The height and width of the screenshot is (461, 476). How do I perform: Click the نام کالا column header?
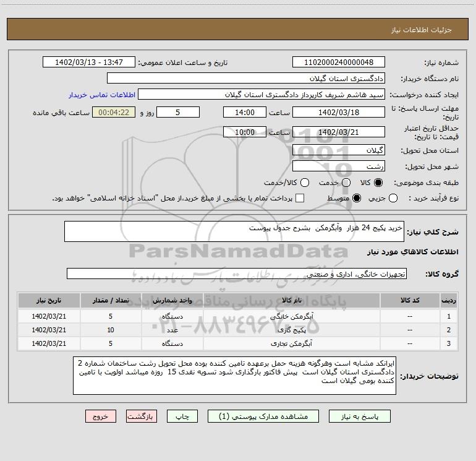pyautogui.click(x=291, y=300)
